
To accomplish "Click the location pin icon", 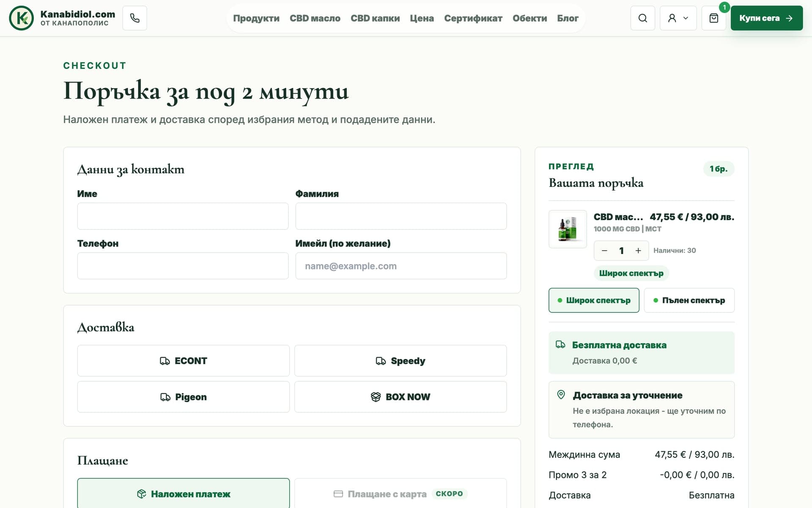I will pos(561,395).
